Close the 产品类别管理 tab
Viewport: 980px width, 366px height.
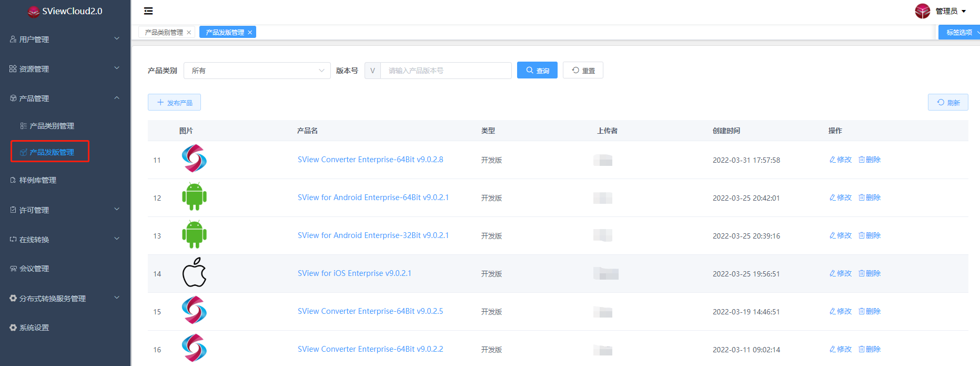(x=189, y=33)
